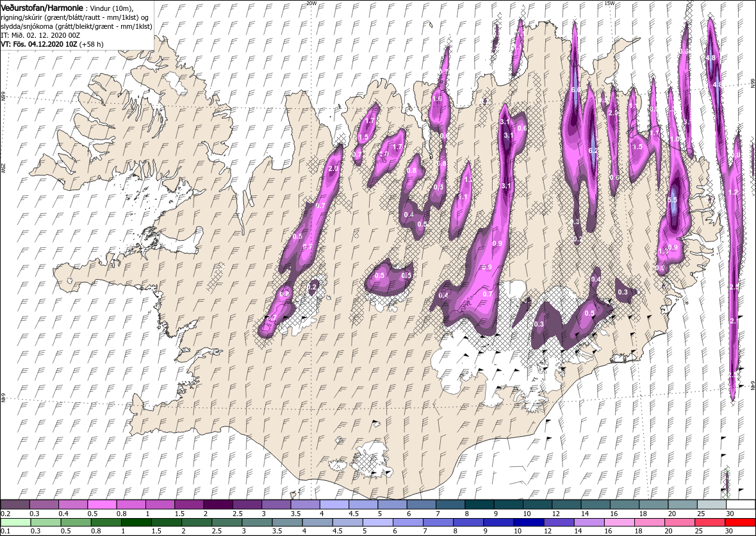Screen dimensions: 756x536
Task: Click the '15W' longitude label at top
Action: pyautogui.click(x=609, y=3)
